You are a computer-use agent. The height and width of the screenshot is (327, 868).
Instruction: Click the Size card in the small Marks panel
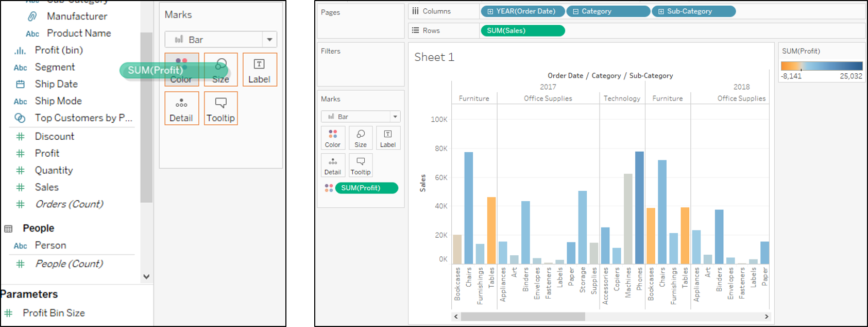361,138
